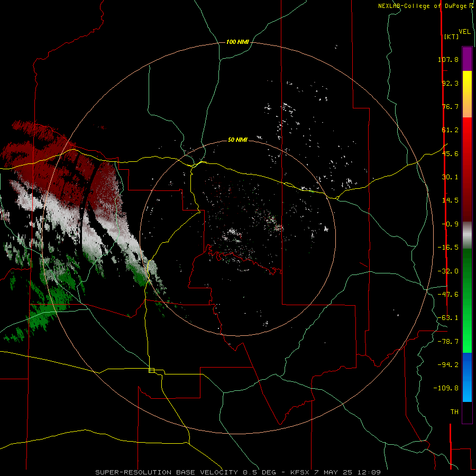Click the -0.9 legend value
Viewport: 476px width, 476px height.
pos(450,224)
